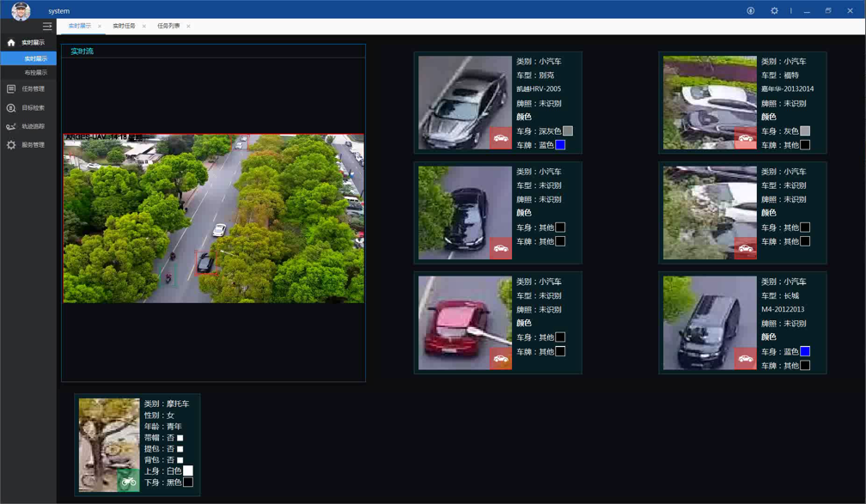Toggle the 带帽 checkbox on the motorcycle card
The width and height of the screenshot is (866, 504).
click(x=180, y=438)
